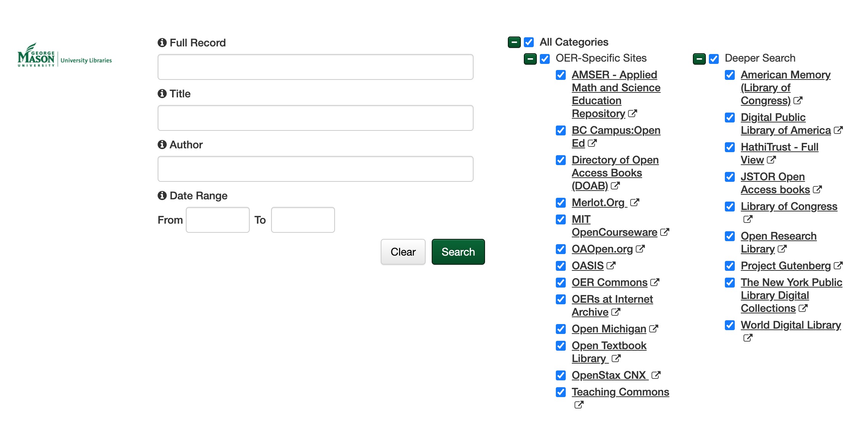
Task: Click the George Mason University Libraries logo
Action: point(65,55)
